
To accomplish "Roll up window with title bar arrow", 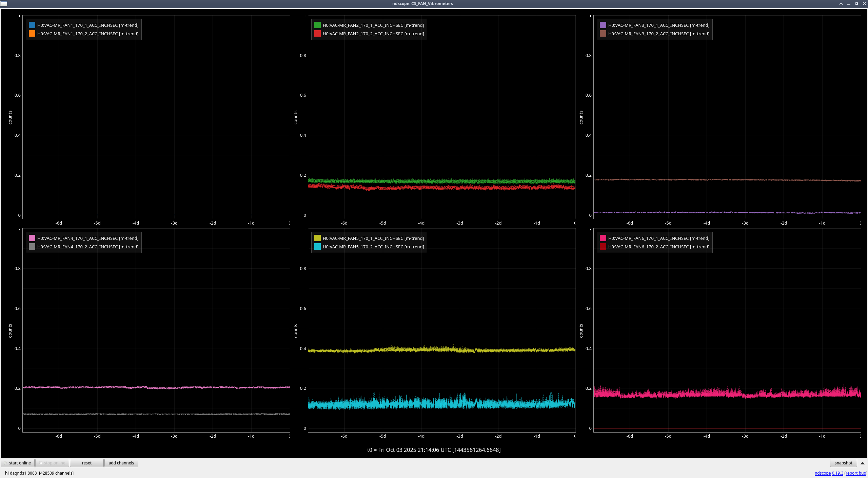I will click(841, 4).
